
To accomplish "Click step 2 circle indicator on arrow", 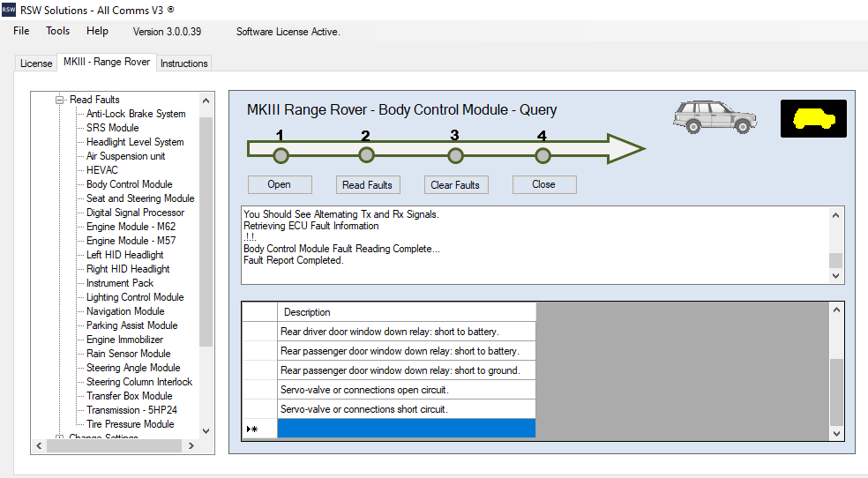I will [x=366, y=155].
